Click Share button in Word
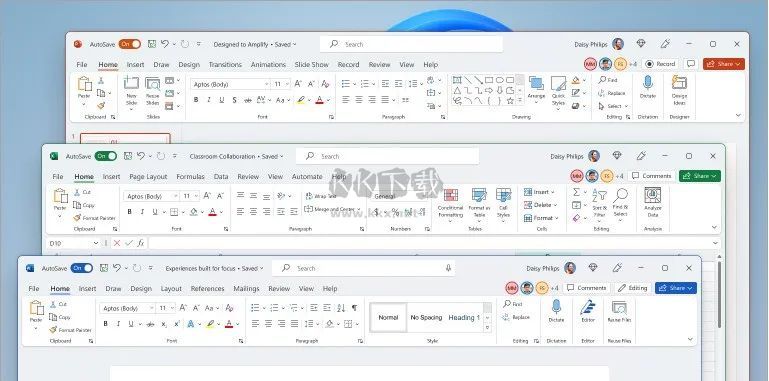Viewport: 769px width, 381px height. click(676, 288)
